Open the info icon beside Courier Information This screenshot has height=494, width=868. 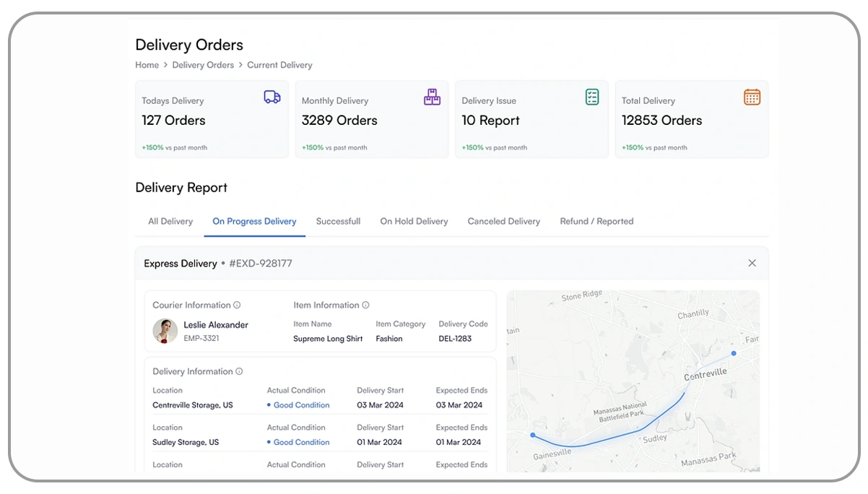point(238,305)
